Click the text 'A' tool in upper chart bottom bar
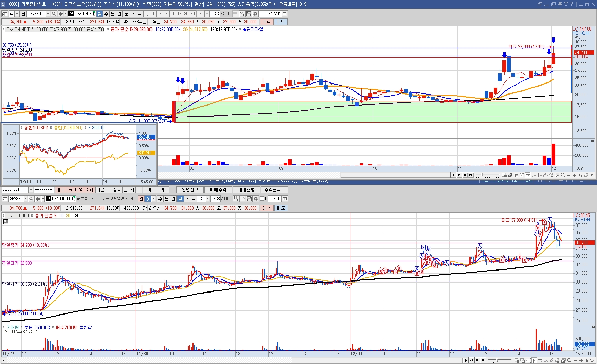Viewport: 597px width, 364px height. (581, 175)
